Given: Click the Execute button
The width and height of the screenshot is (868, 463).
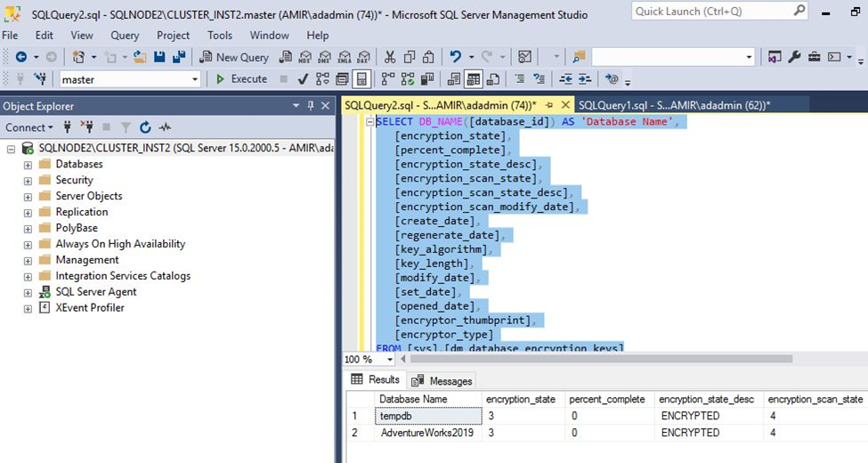Looking at the screenshot, I should coord(241,79).
